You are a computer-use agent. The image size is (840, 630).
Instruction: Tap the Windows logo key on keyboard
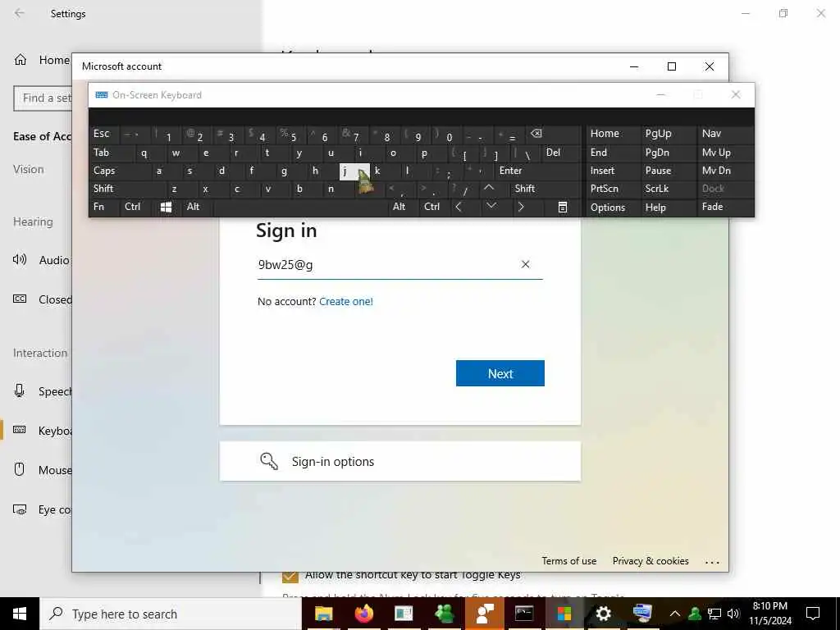click(166, 208)
